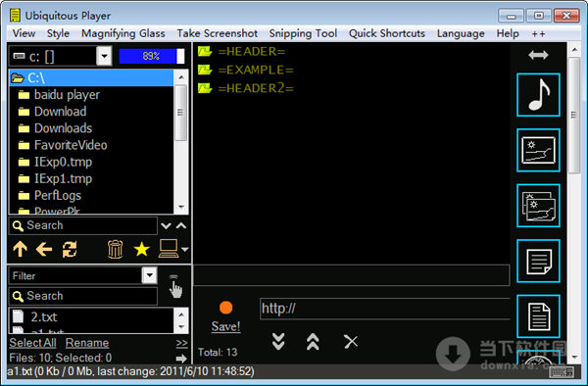The width and height of the screenshot is (588, 386).
Task: Open the Style menu
Action: pos(58,33)
